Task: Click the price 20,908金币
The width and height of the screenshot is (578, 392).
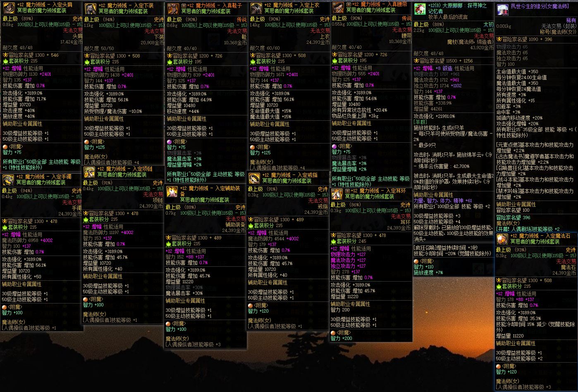Action: 153,43
